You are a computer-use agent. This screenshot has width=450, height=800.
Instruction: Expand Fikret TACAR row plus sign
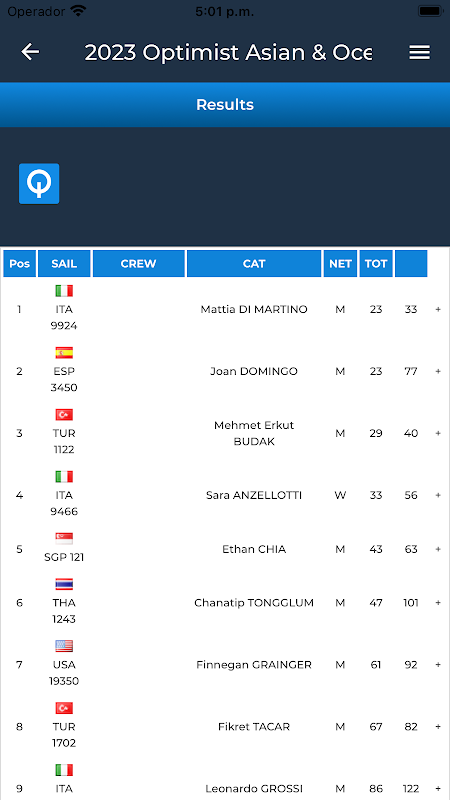tap(438, 727)
